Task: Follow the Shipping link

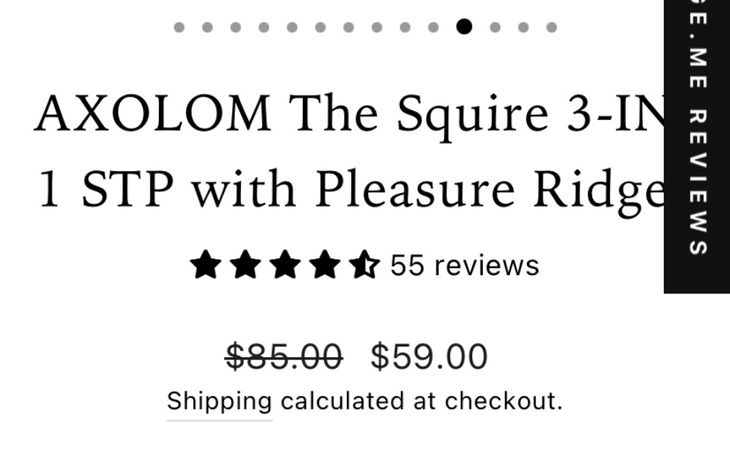Action: point(219,402)
